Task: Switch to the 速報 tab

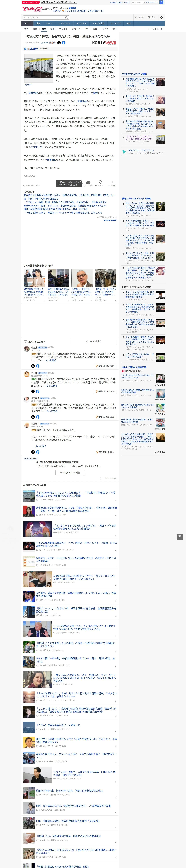Action: coord(38,24)
